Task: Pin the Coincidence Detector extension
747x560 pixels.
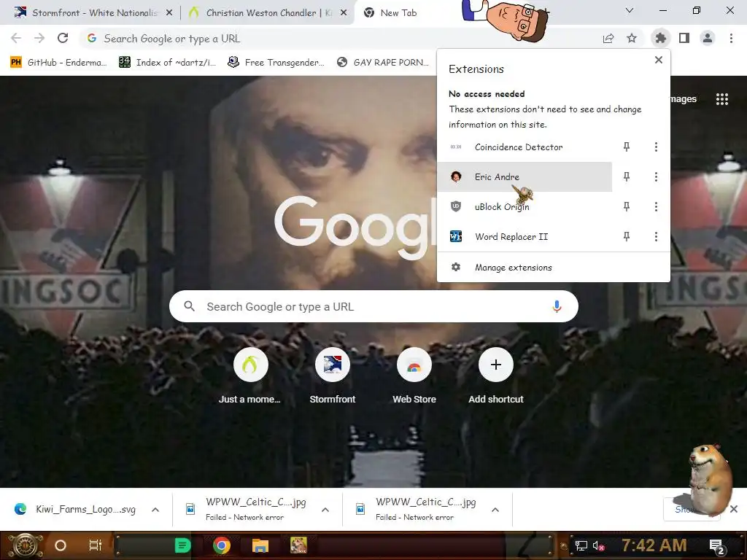Action: pos(627,147)
